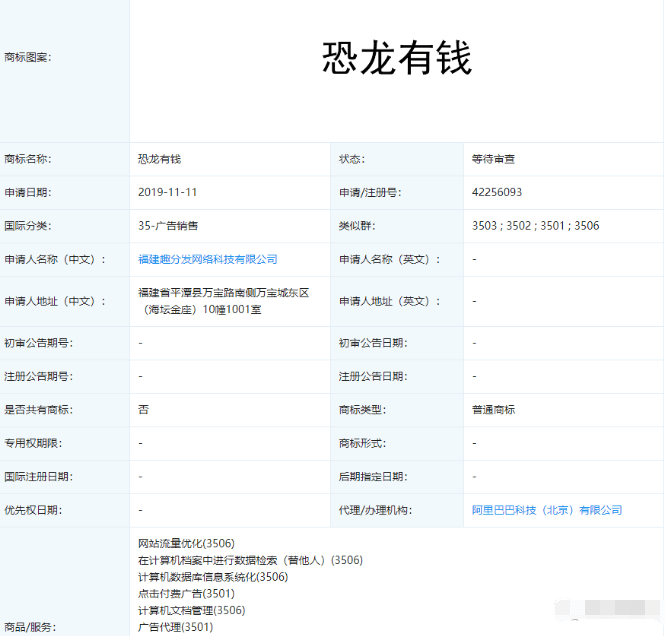This screenshot has height=636, width=665.
Task: Click the application number 42256093
Action: point(497,192)
